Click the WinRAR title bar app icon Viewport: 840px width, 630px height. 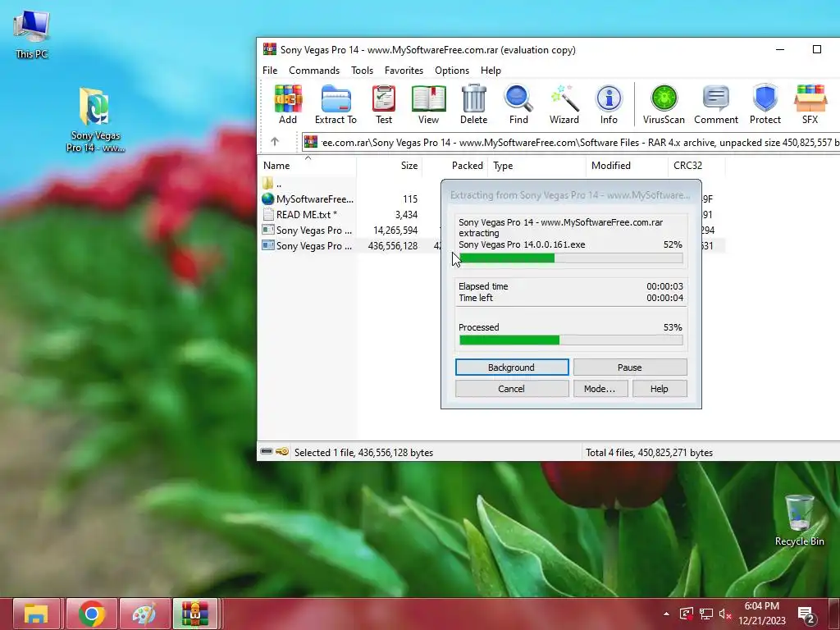click(269, 49)
